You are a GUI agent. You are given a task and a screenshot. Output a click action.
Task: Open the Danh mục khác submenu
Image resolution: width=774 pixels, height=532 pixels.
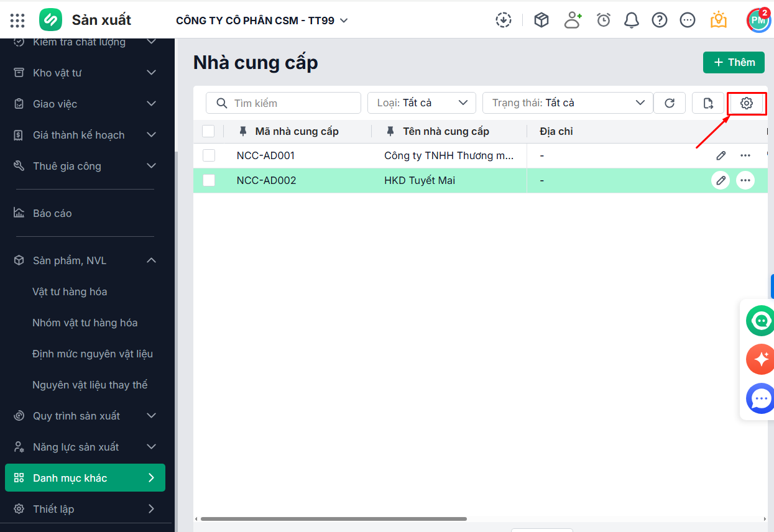point(85,478)
